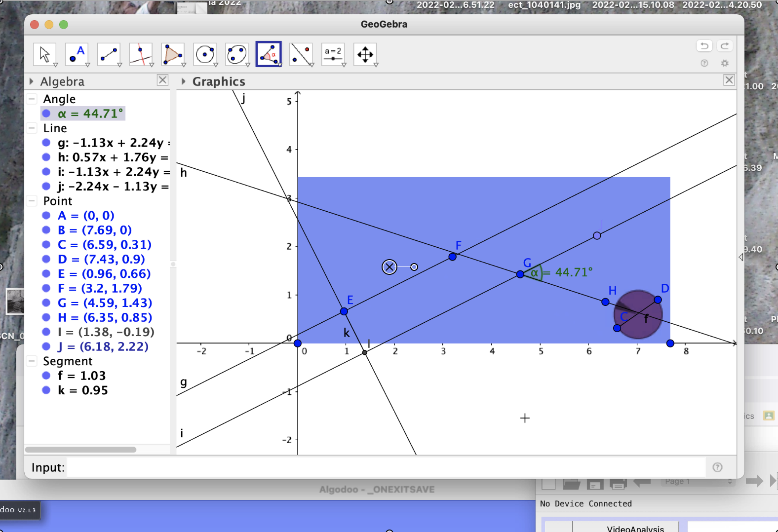The image size is (778, 532).
Task: Select the Perpendicular Line tool
Action: tap(141, 54)
